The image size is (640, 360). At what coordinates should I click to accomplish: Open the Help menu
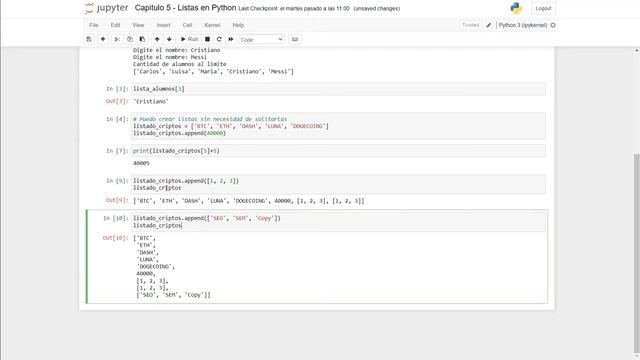tap(238, 25)
